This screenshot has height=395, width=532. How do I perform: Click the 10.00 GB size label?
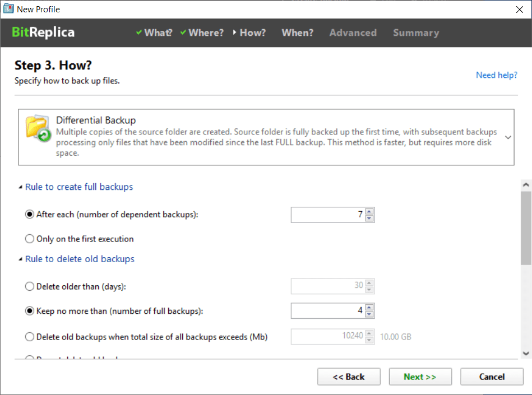click(396, 337)
